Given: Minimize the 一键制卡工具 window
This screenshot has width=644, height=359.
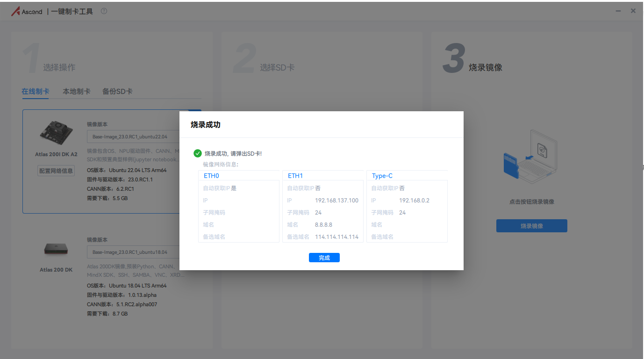Looking at the screenshot, I should [x=618, y=11].
